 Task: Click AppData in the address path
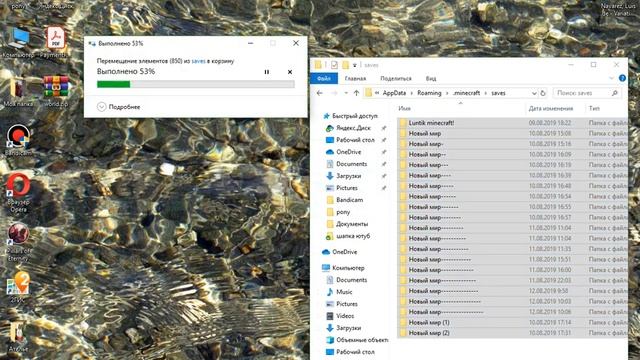tap(394, 93)
